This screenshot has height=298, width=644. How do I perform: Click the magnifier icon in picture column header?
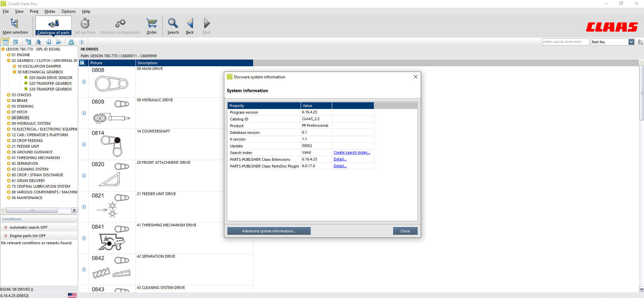(82, 63)
